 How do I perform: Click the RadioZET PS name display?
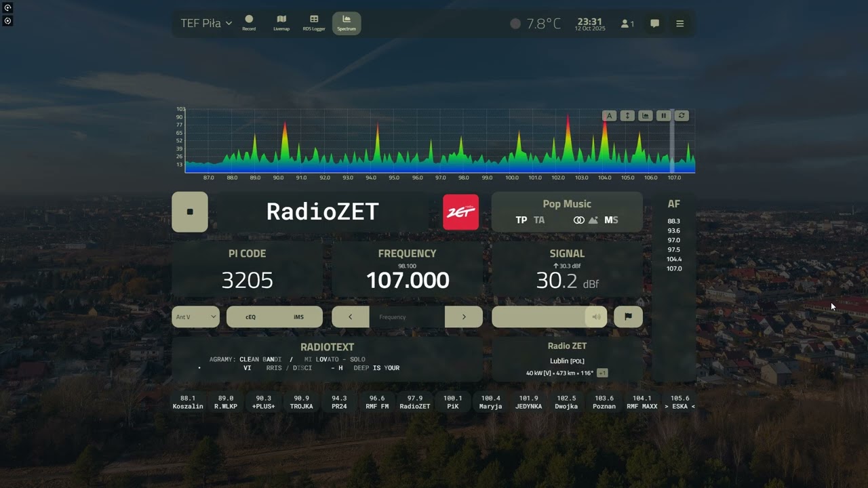coord(322,211)
